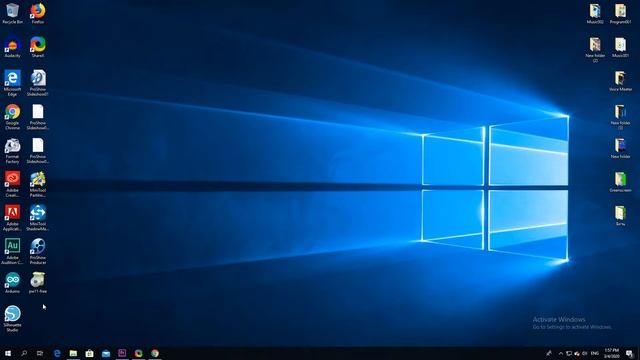640x360 pixels.
Task: Select the Recycle Bin desktop icon
Action: (12, 13)
